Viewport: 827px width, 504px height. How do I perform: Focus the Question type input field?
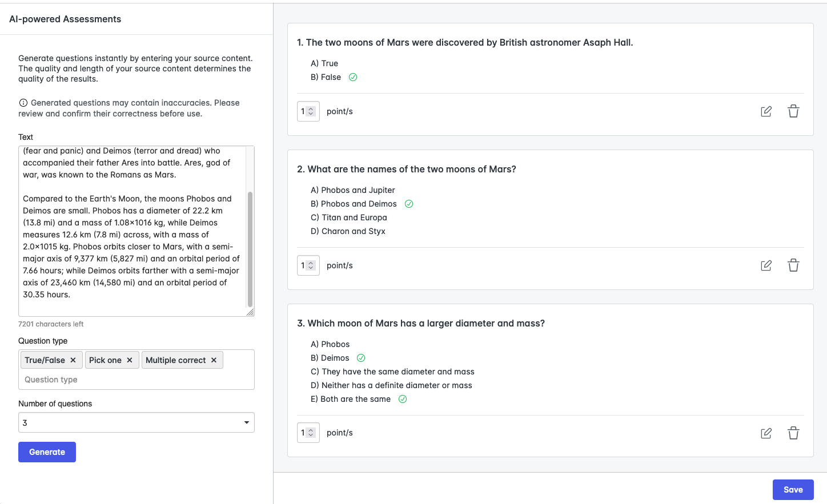(x=136, y=380)
